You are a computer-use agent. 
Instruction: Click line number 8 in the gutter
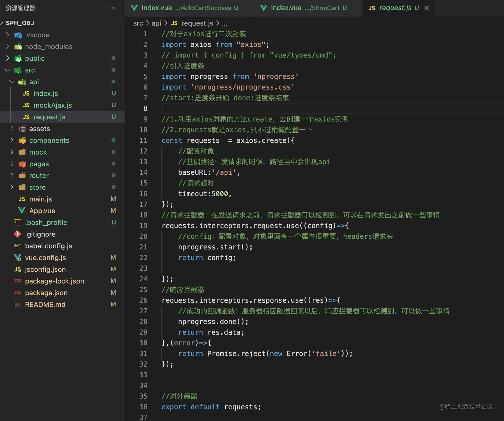click(145, 108)
